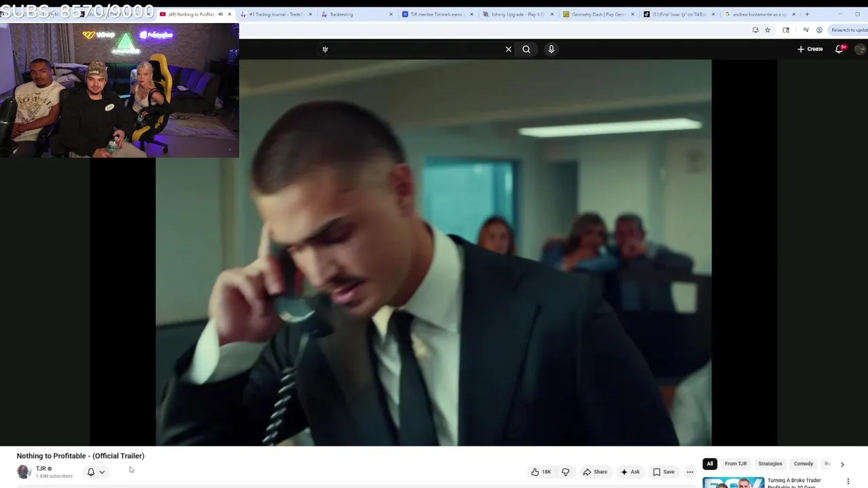Image resolution: width=868 pixels, height=488 pixels.
Task: Open Turning A Broke Trader Profitable thumbnail
Action: click(733, 483)
